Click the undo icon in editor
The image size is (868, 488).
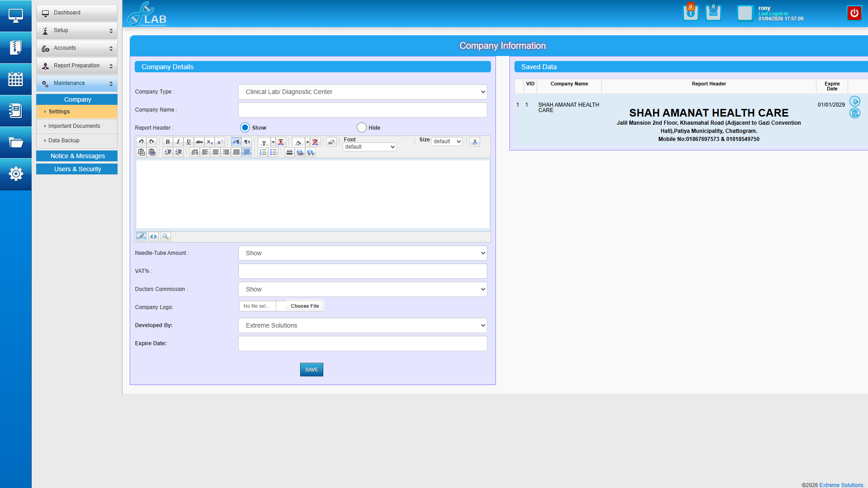coord(142,142)
